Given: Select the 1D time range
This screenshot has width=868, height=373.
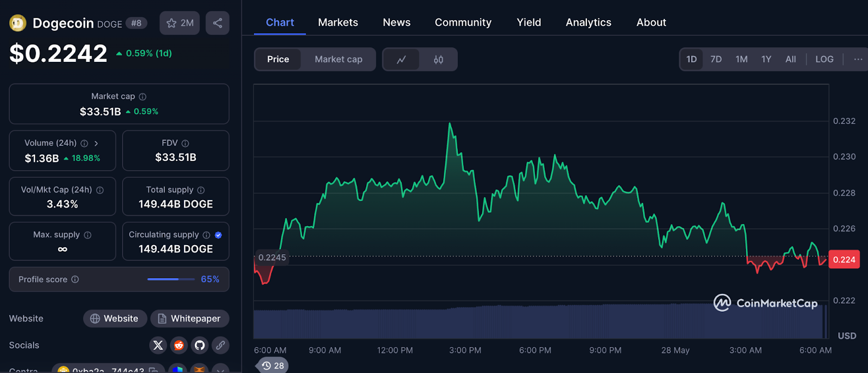Looking at the screenshot, I should pyautogui.click(x=692, y=59).
